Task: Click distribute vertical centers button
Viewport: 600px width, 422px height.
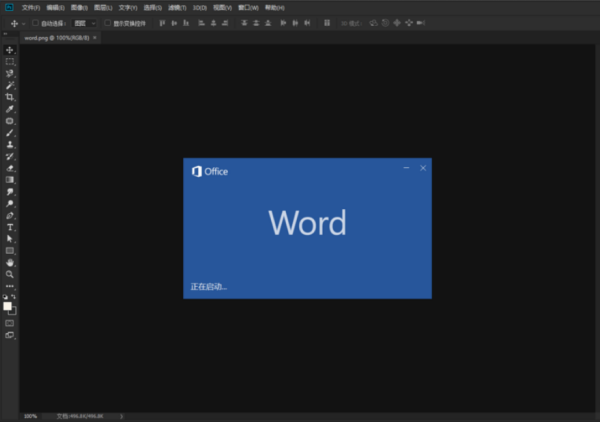Action: coord(256,23)
